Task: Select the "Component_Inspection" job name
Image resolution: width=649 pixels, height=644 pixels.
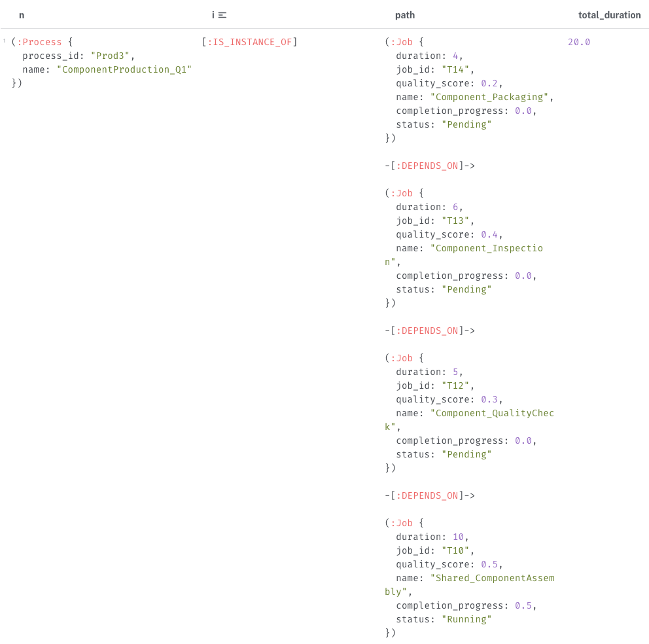Action: 486,249
